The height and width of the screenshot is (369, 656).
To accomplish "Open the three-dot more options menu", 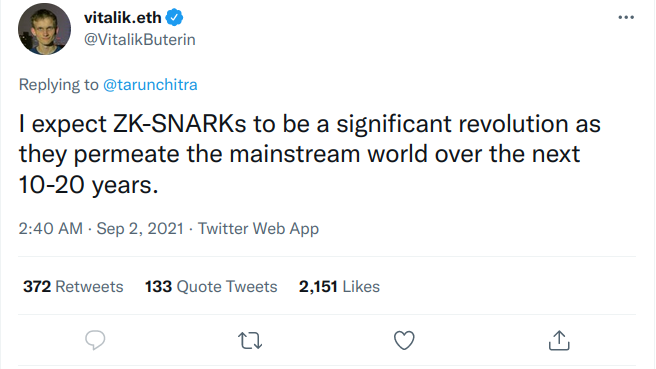I will click(626, 17).
